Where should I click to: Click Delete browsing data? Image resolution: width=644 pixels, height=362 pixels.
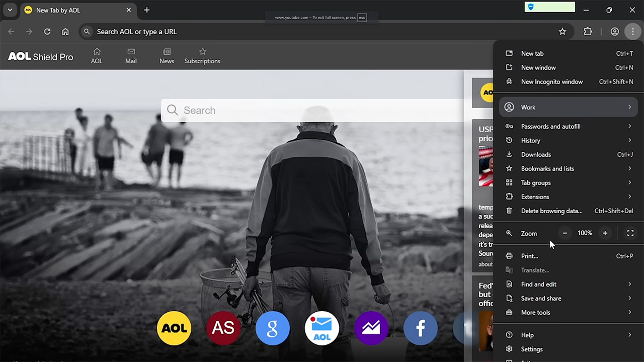(x=551, y=211)
